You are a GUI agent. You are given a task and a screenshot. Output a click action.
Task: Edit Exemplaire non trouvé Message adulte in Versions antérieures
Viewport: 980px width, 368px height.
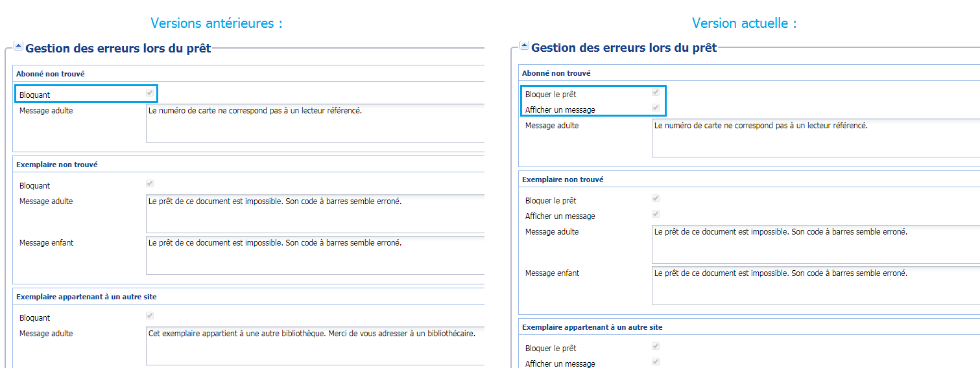coord(315,213)
